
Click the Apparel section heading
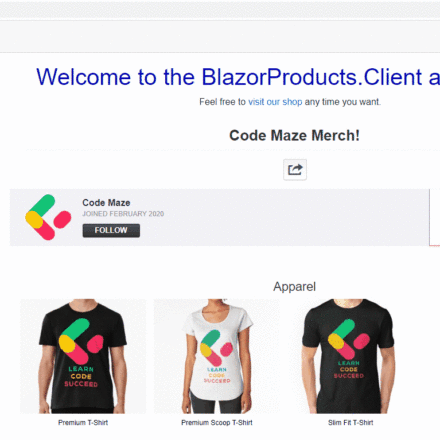(x=294, y=287)
